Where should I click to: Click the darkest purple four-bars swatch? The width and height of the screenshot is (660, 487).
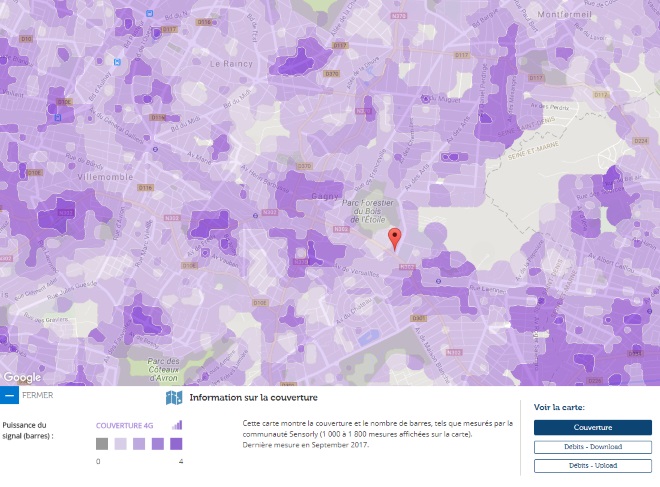(x=176, y=444)
